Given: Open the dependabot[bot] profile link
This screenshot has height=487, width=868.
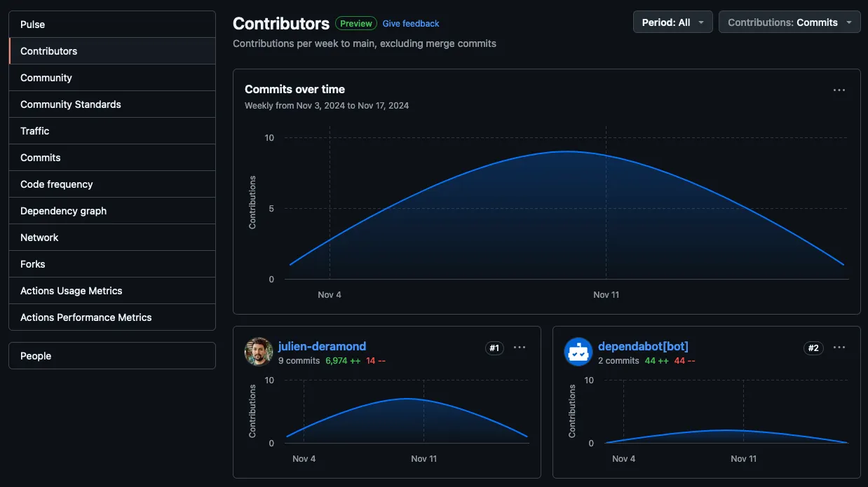Looking at the screenshot, I should click(643, 346).
